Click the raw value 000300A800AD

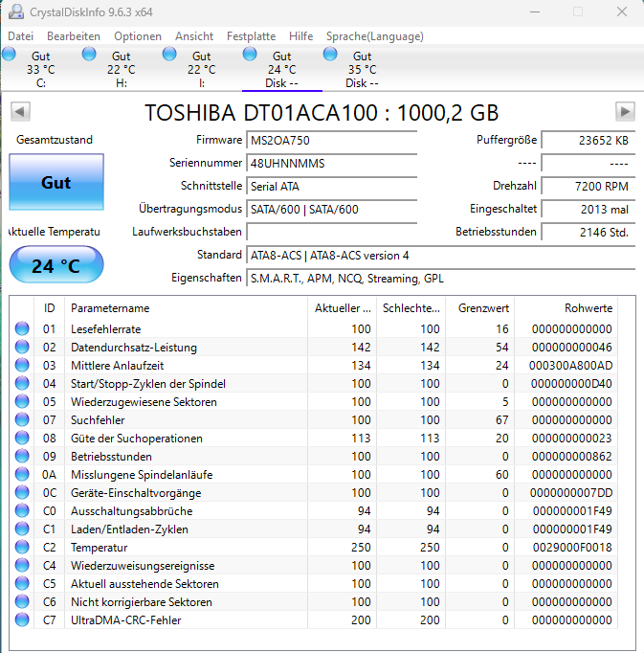pos(570,365)
